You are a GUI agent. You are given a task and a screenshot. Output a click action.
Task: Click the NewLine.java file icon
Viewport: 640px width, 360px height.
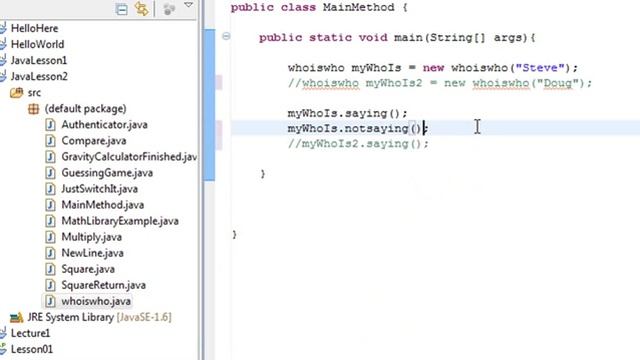[50, 253]
